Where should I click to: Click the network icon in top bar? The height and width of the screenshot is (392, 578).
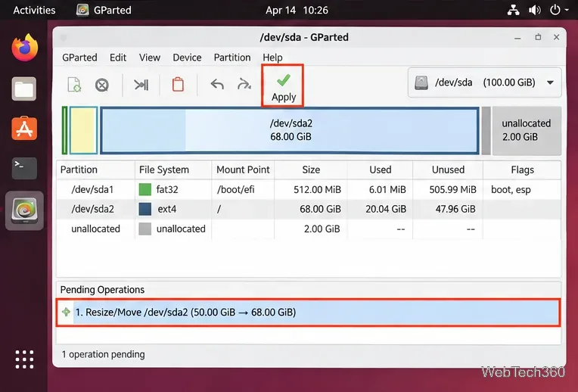[x=513, y=10]
